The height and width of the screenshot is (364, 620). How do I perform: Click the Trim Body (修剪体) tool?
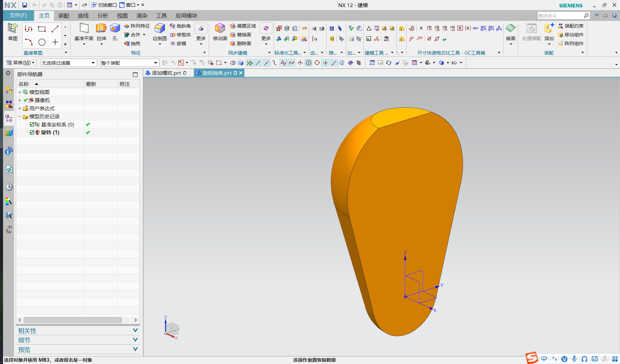pyautogui.click(x=180, y=35)
